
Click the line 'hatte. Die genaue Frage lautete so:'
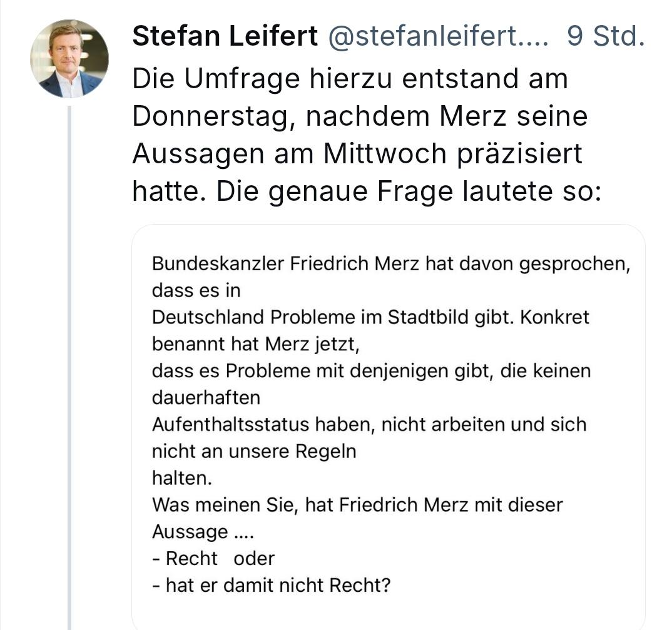point(367,191)
